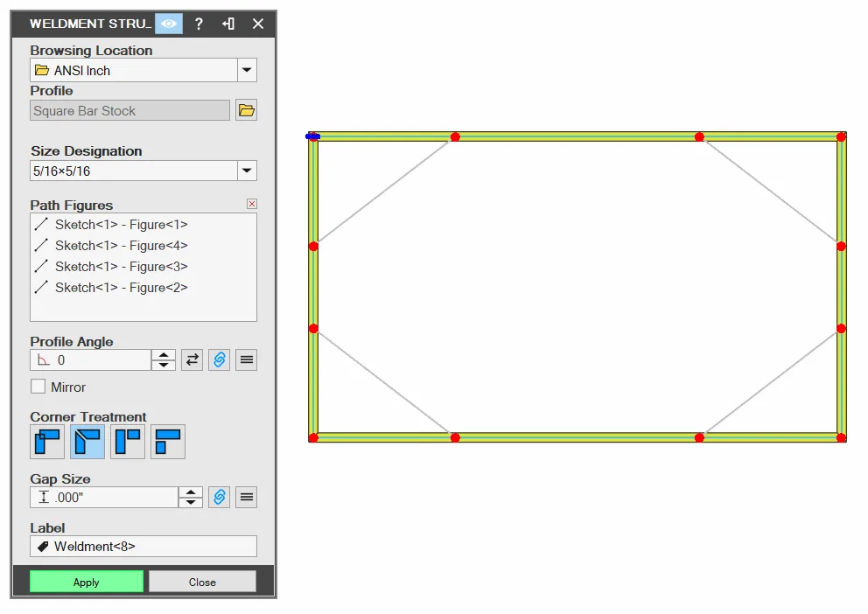
Task: Open the Gap Size options menu icon
Action: pos(247,498)
